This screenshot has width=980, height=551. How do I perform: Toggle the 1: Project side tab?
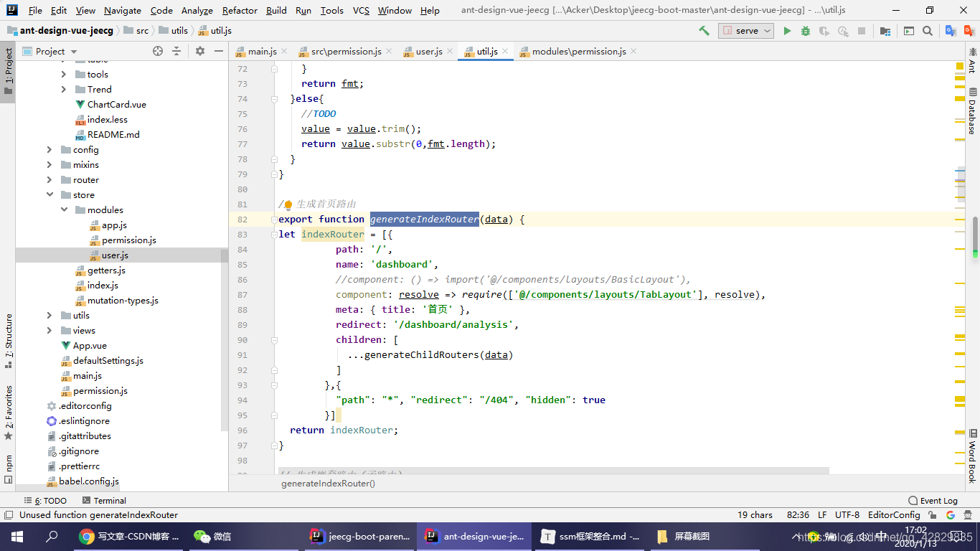point(8,72)
